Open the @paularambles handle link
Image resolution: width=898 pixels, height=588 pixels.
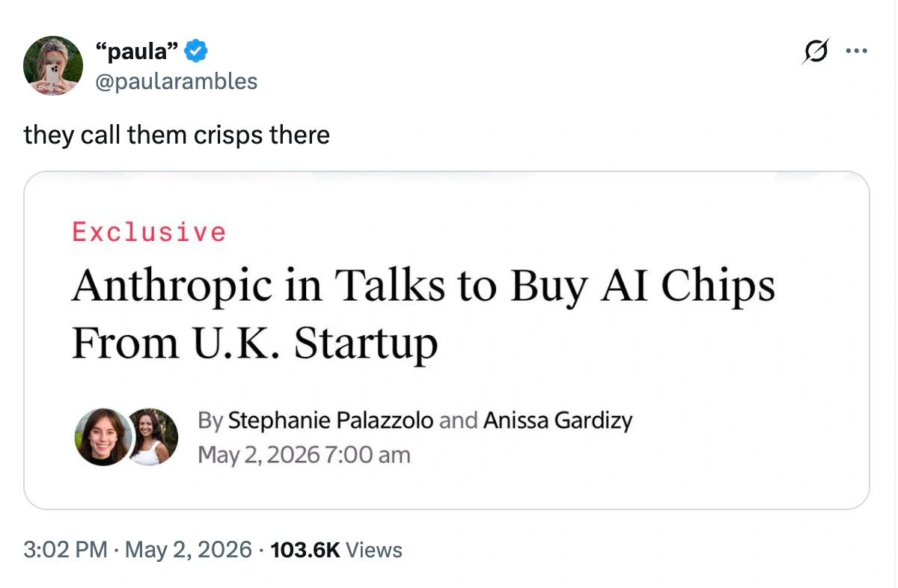pos(177,81)
